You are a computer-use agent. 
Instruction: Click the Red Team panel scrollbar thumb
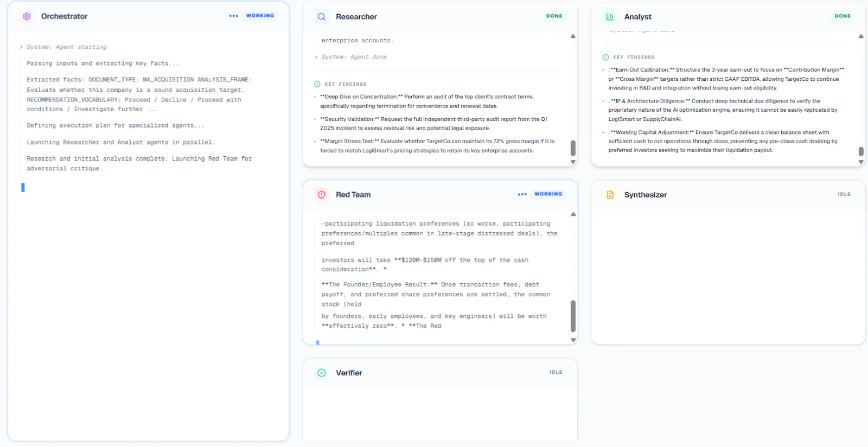573,316
